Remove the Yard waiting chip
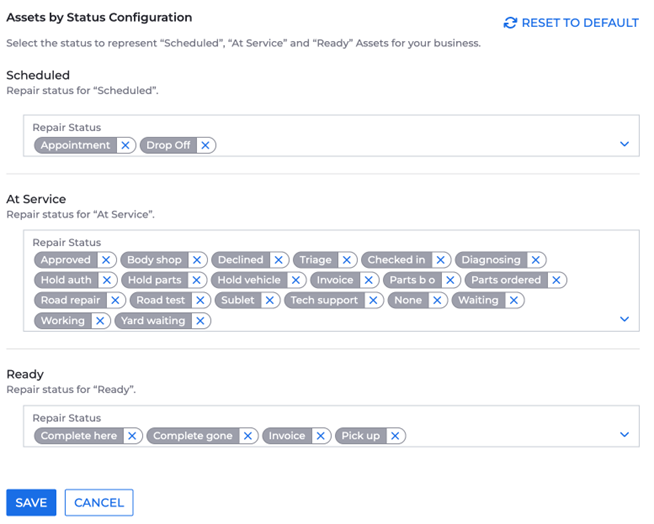 tap(200, 321)
